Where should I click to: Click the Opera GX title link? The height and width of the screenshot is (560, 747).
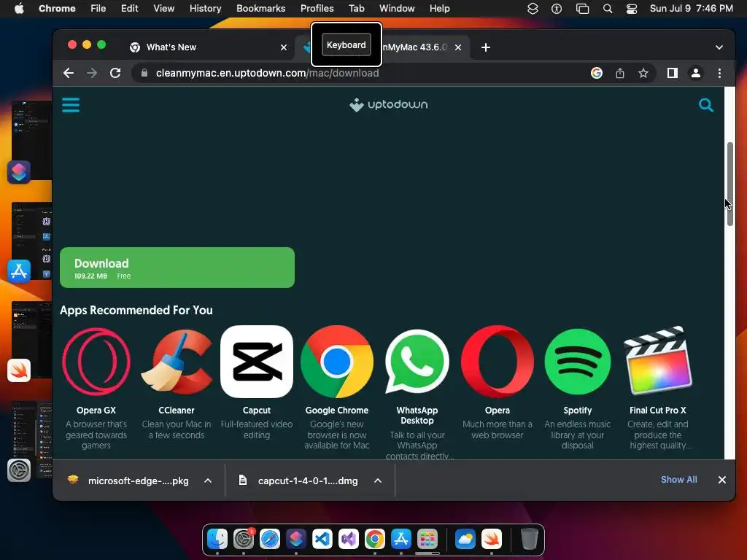[x=96, y=410]
